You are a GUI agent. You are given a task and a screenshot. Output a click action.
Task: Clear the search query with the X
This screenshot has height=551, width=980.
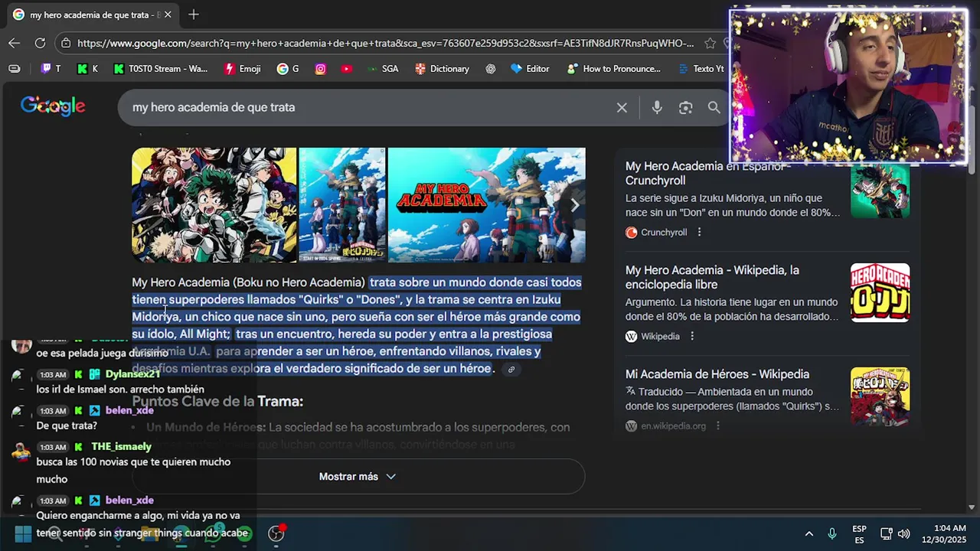[622, 108]
